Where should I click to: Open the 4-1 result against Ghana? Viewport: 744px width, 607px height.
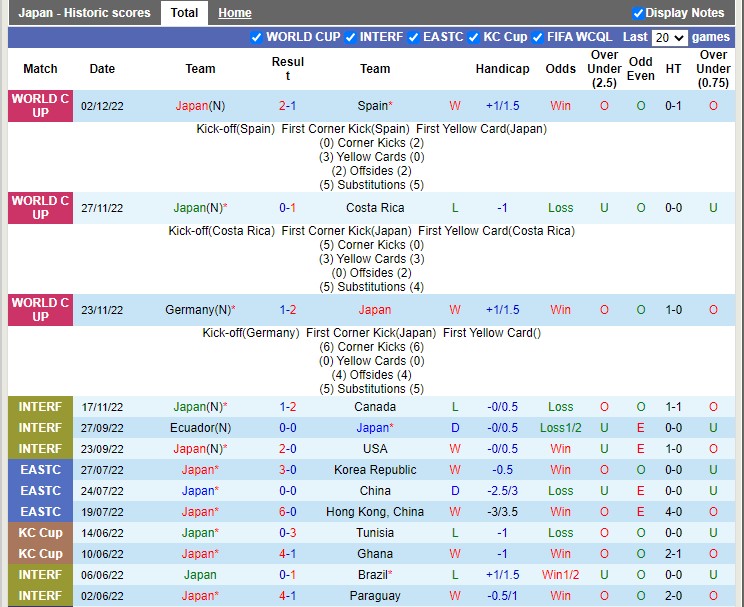coord(288,554)
